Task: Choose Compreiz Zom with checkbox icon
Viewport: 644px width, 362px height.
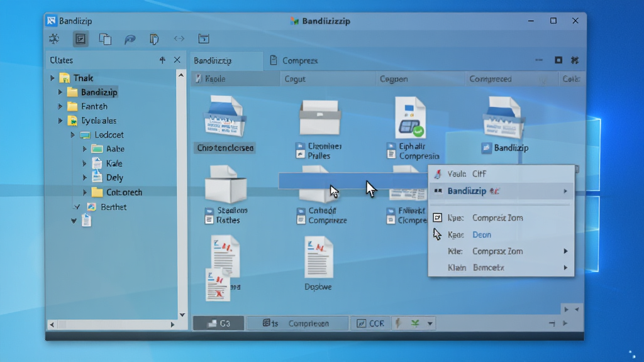Action: click(501, 217)
